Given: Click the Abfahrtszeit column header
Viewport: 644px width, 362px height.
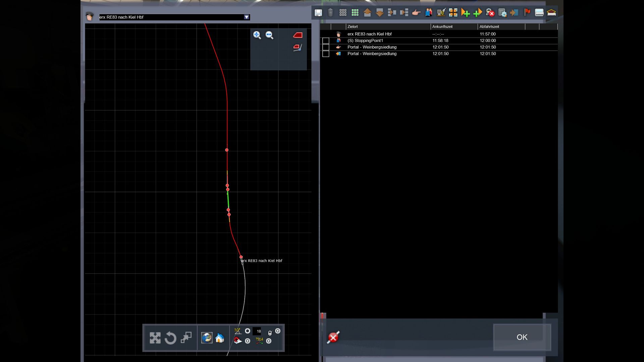Looking at the screenshot, I should (489, 26).
